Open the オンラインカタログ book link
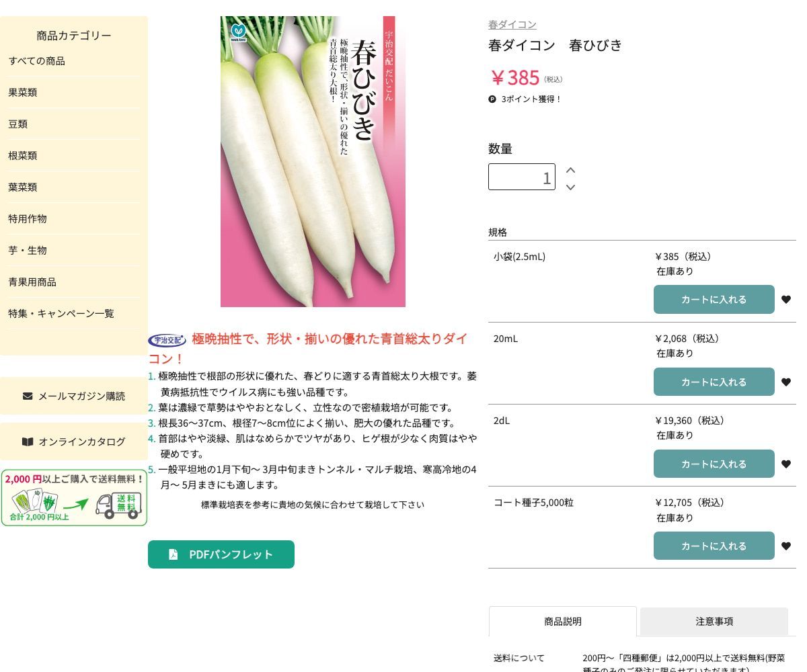The height and width of the screenshot is (672, 807). pos(74,442)
